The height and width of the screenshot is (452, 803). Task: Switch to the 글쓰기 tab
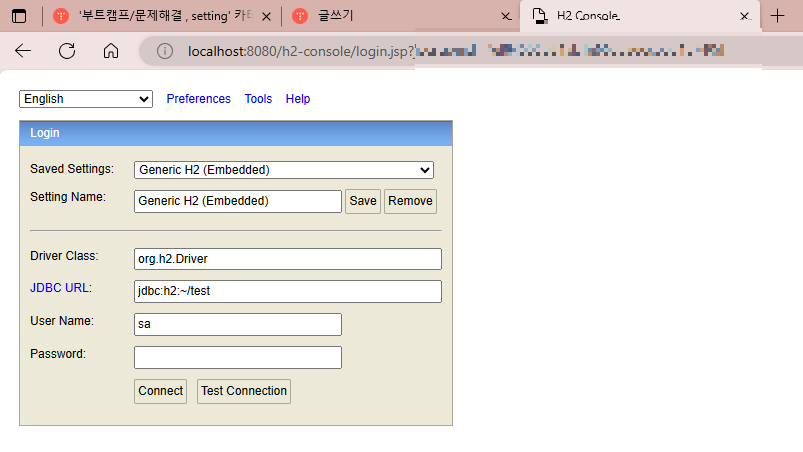[x=399, y=16]
